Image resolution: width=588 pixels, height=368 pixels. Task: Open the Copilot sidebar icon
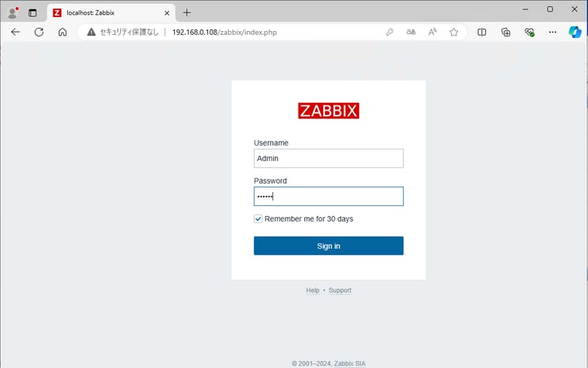[575, 33]
